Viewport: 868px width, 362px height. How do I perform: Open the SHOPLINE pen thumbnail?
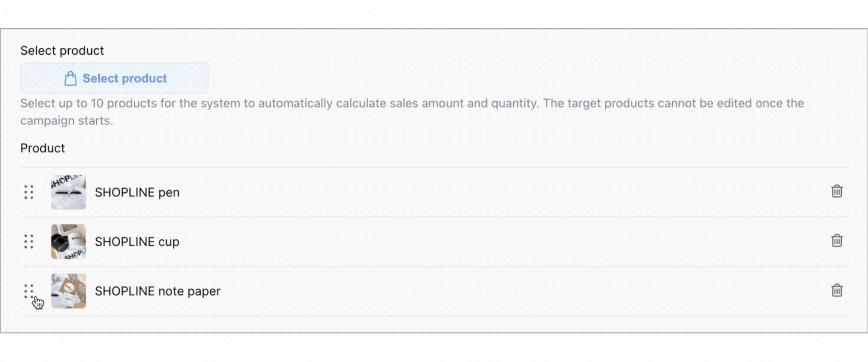68,192
